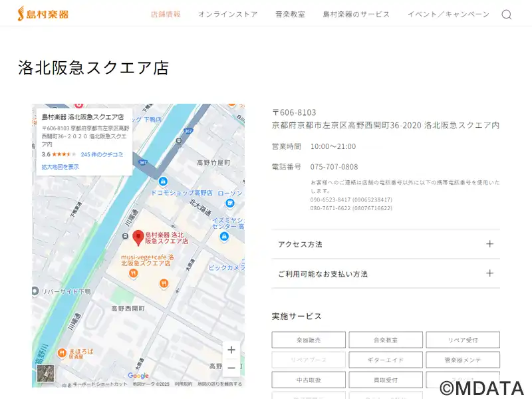Click the 楽器販売 service button

coord(309,340)
